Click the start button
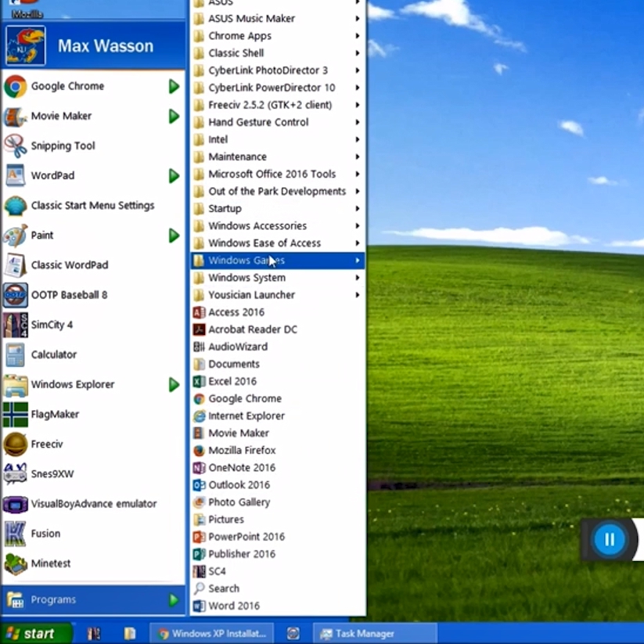The width and height of the screenshot is (644, 644). click(36, 633)
